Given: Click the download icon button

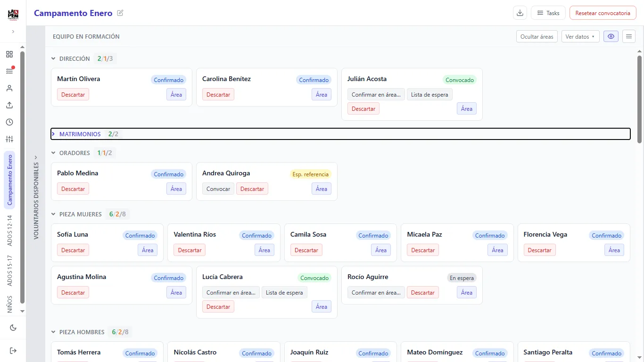Looking at the screenshot, I should [520, 13].
